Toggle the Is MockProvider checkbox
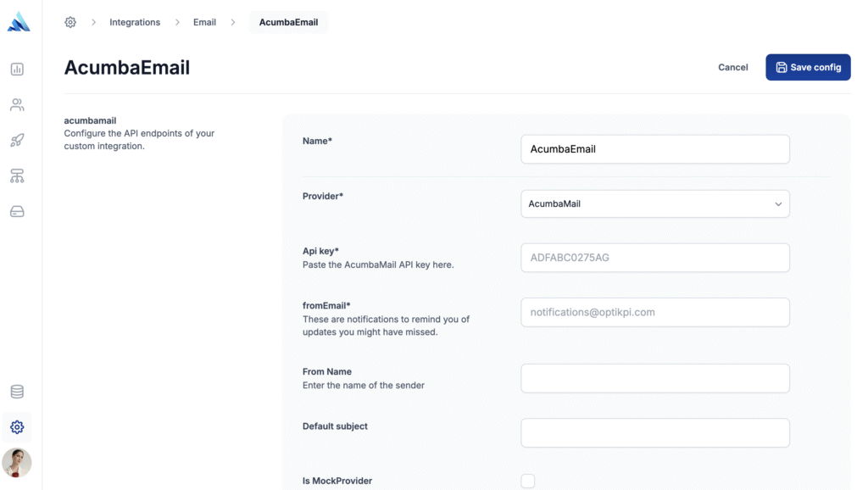 [527, 481]
